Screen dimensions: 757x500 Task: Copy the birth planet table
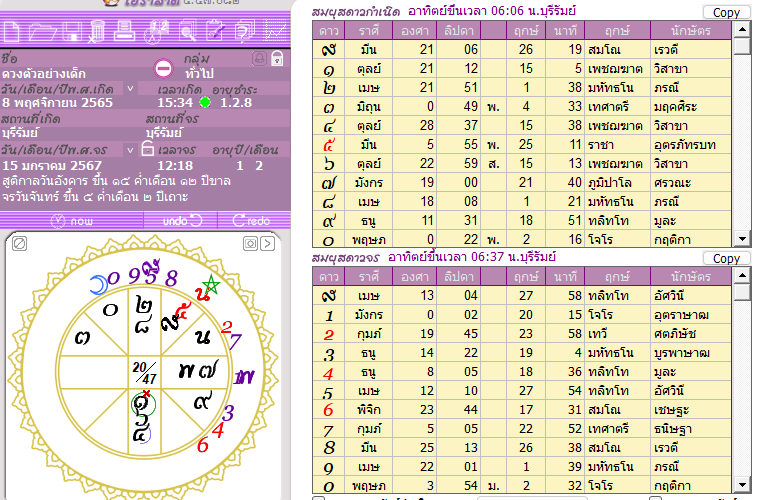(x=726, y=12)
